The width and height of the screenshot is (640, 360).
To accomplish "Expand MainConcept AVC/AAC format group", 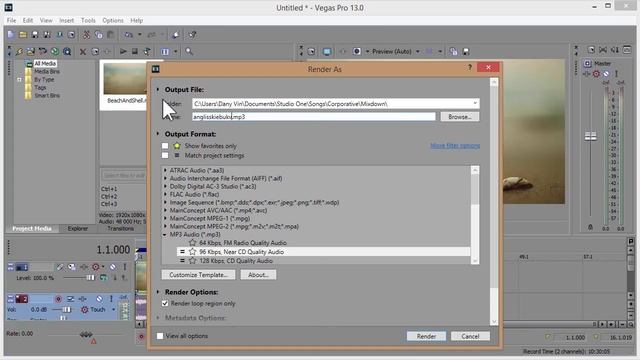I will [165, 211].
